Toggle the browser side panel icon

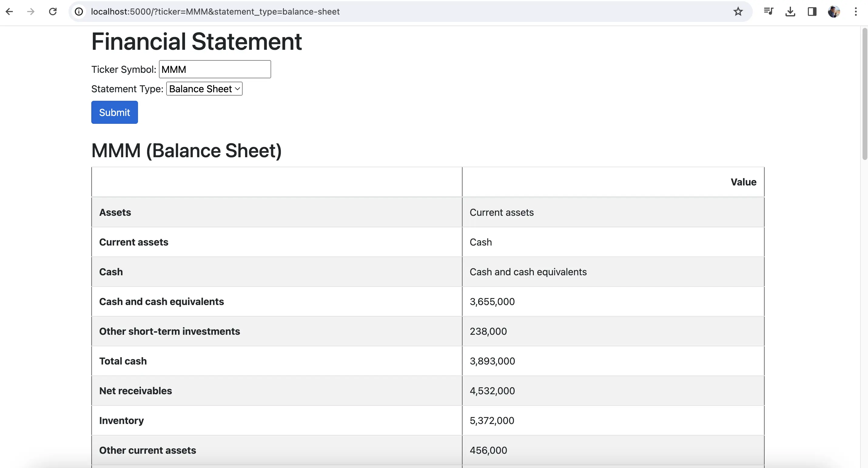[812, 12]
